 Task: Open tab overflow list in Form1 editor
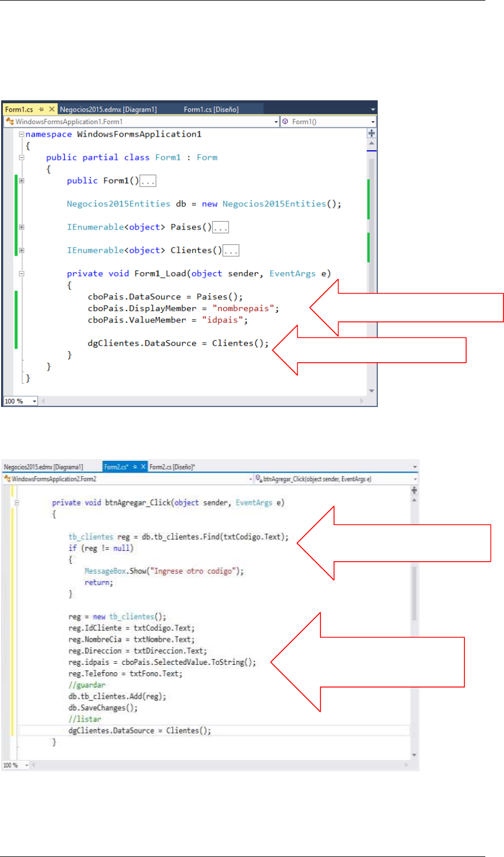(373, 109)
